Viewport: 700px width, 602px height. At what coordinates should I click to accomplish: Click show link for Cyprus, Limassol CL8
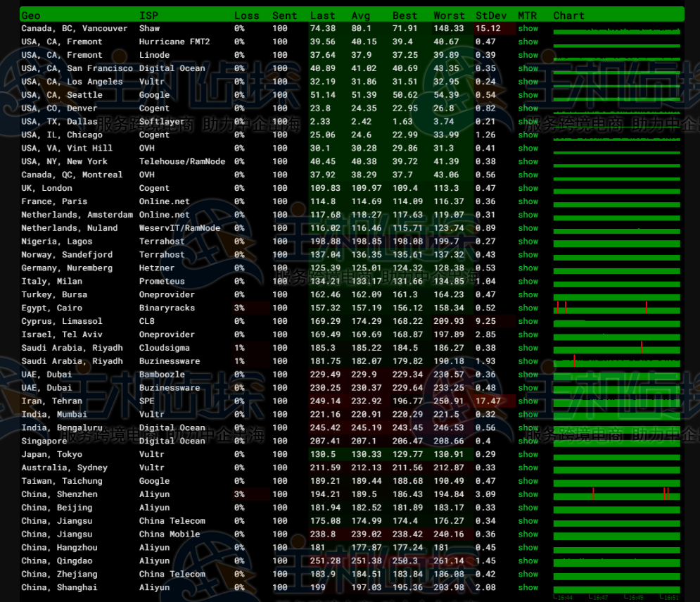[x=528, y=322]
